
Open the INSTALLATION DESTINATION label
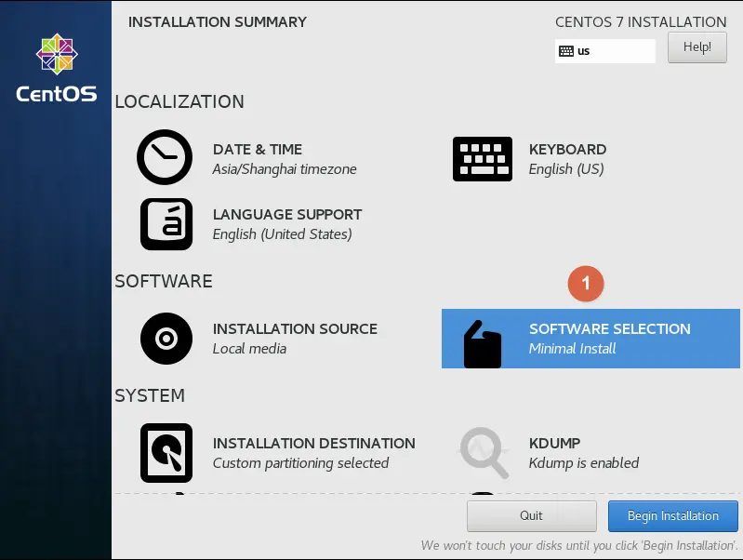point(313,443)
